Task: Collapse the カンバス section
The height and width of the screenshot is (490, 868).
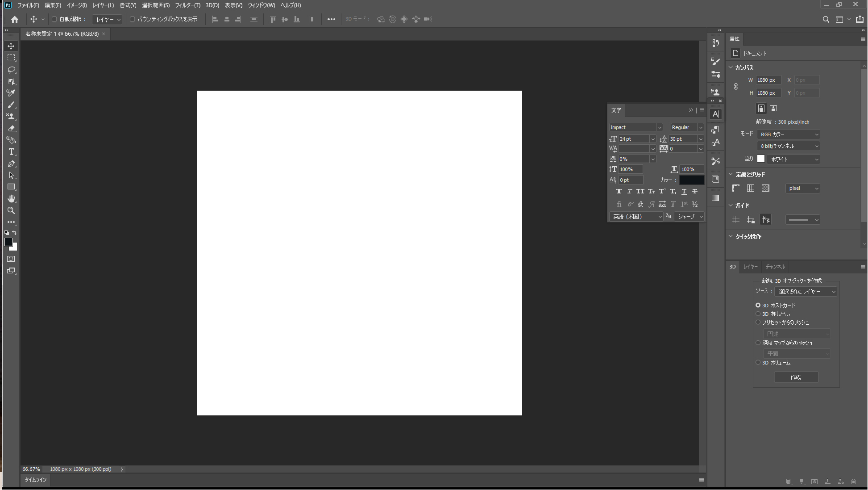Action: pyautogui.click(x=731, y=67)
